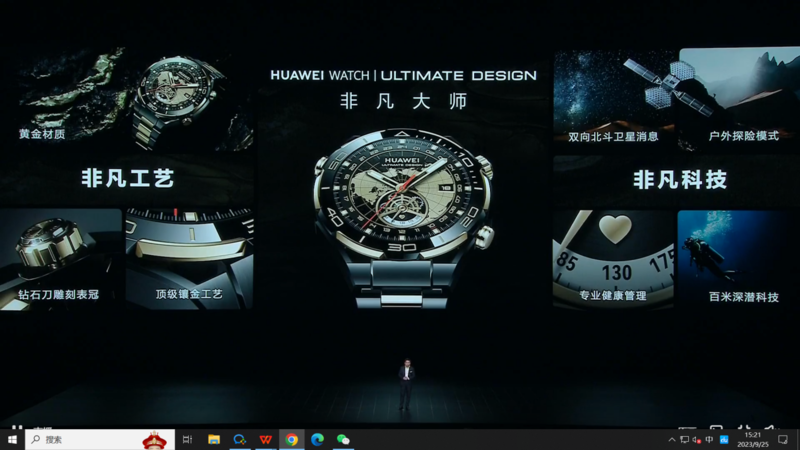Click the 非凡工艺 heading text

[x=128, y=179]
